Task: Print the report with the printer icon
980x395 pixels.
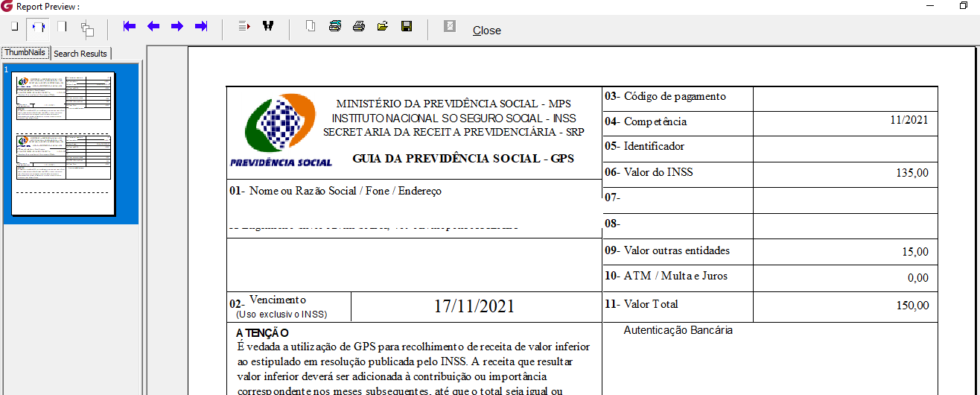Action: pos(359,26)
